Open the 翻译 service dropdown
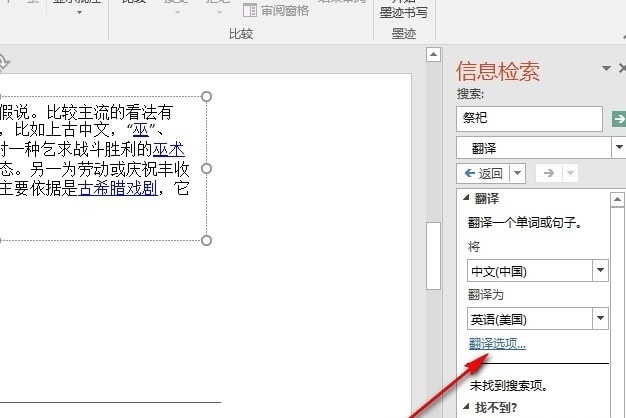626x418 pixels. point(619,147)
